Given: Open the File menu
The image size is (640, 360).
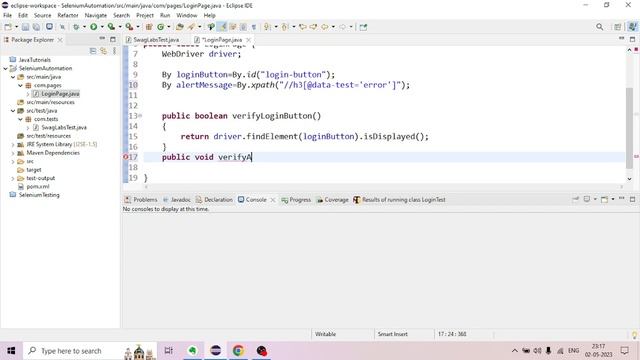Looking at the screenshot, I should tap(7, 16).
